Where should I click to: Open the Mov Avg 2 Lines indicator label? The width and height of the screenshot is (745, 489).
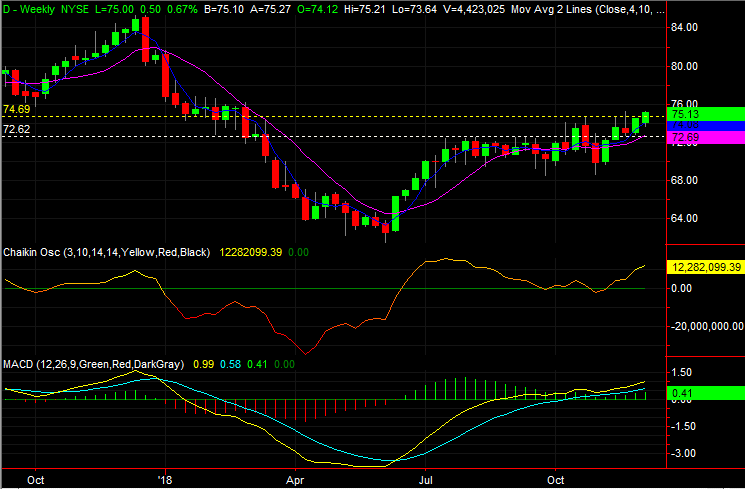click(x=588, y=9)
